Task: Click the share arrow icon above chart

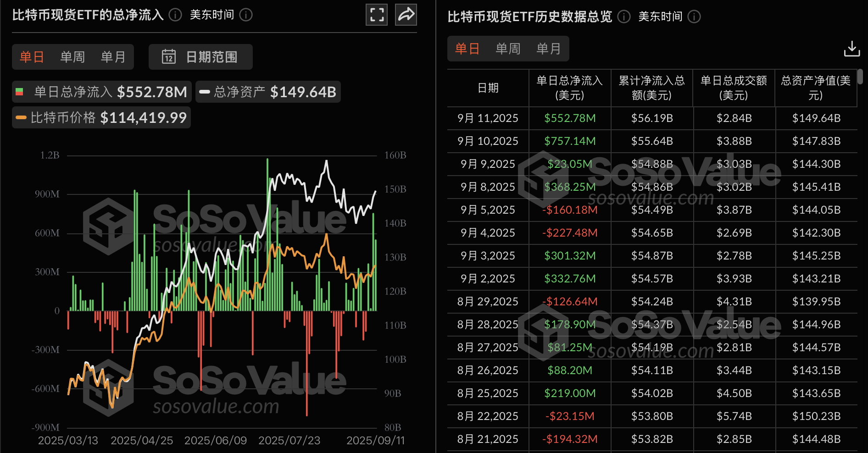Action: [406, 15]
